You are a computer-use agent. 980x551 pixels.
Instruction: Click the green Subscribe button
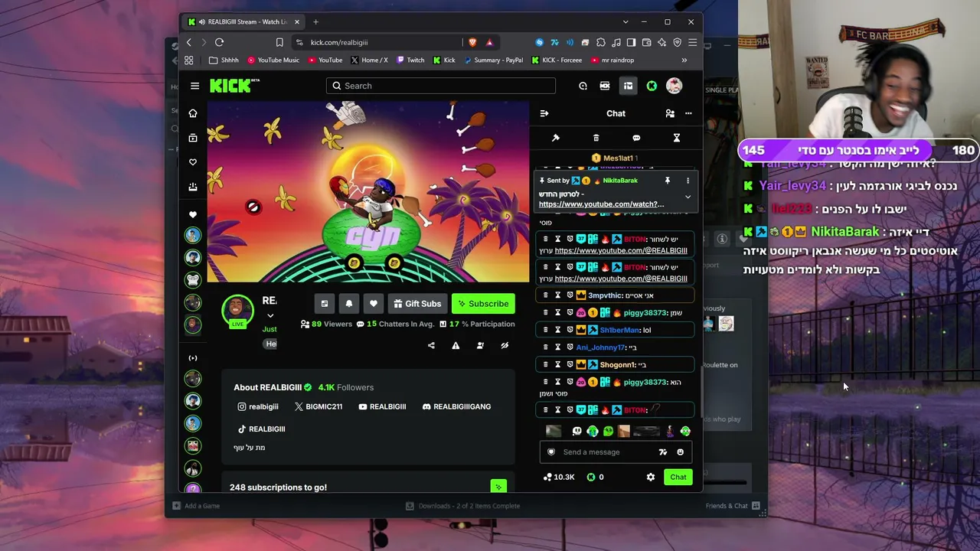pyautogui.click(x=483, y=304)
